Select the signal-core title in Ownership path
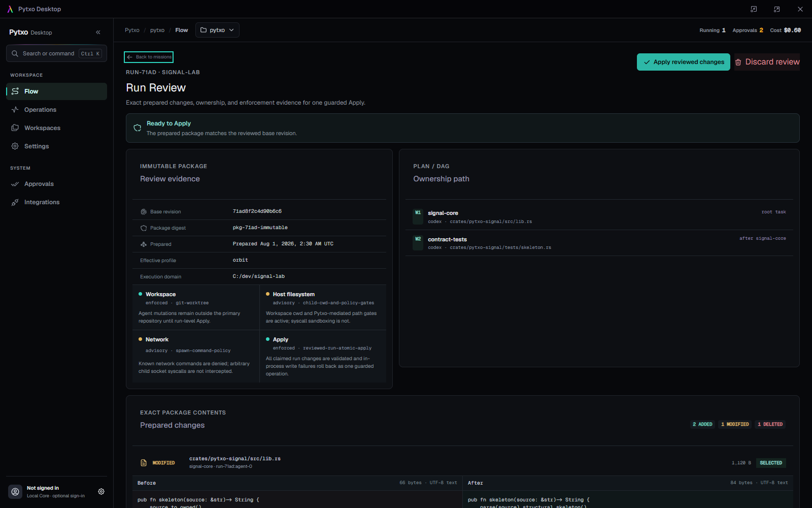The width and height of the screenshot is (812, 508). pos(443,213)
